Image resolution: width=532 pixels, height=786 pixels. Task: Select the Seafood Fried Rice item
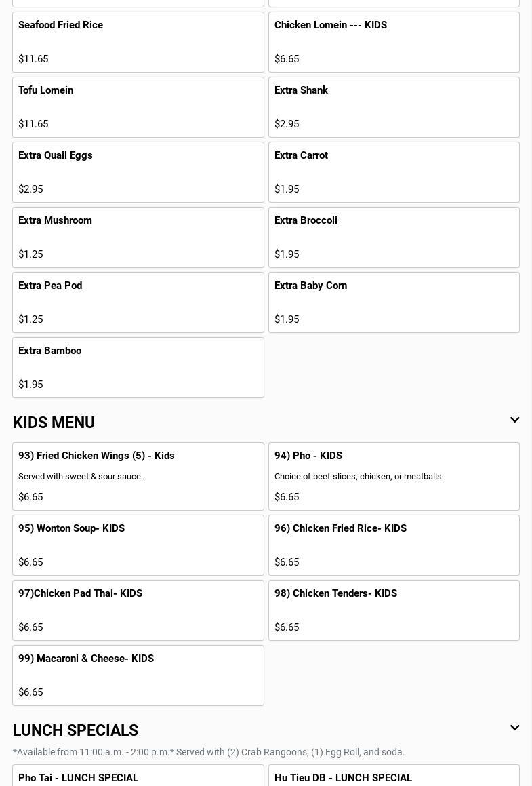coord(138,42)
